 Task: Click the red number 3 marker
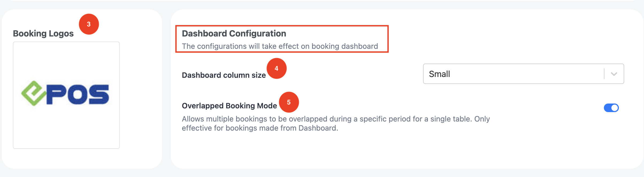89,24
